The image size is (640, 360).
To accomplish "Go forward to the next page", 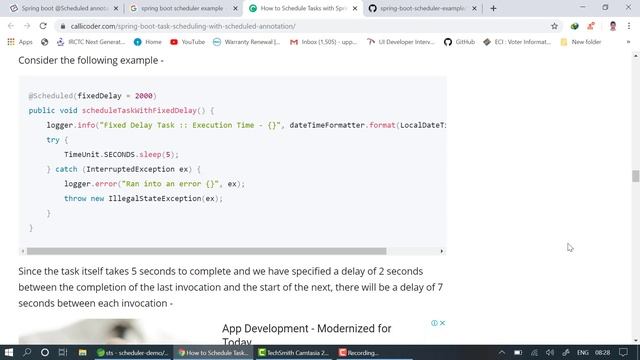I will (27, 26).
